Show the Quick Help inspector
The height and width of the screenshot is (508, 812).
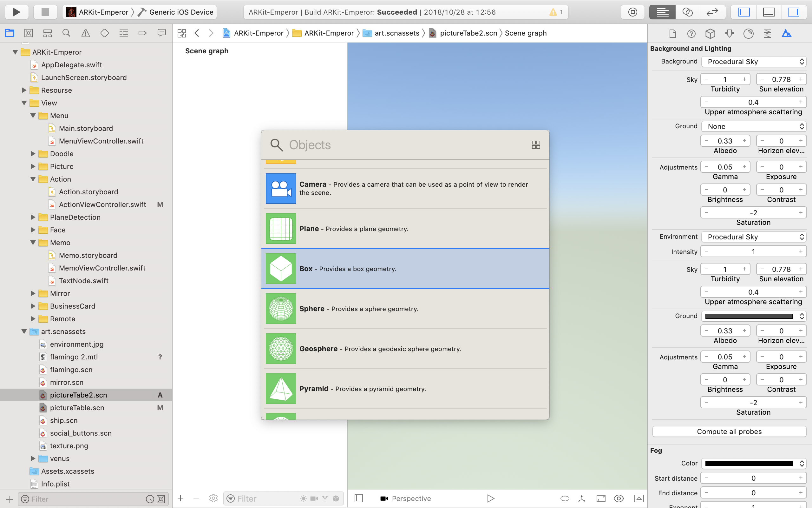pos(691,33)
